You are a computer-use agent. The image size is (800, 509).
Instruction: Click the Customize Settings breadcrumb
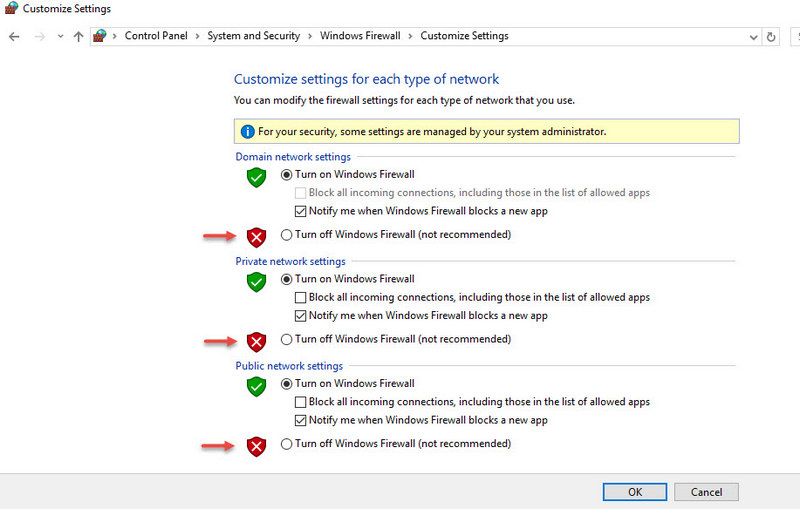pyautogui.click(x=464, y=36)
